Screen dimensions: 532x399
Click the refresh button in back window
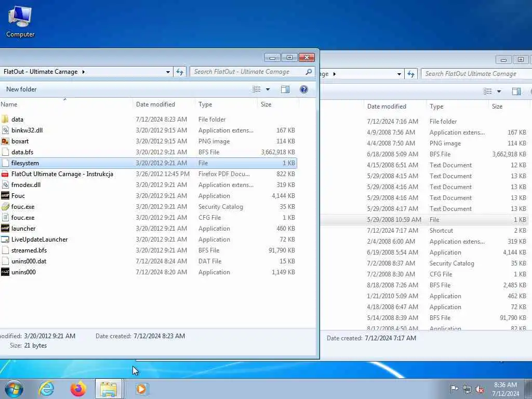(x=411, y=74)
